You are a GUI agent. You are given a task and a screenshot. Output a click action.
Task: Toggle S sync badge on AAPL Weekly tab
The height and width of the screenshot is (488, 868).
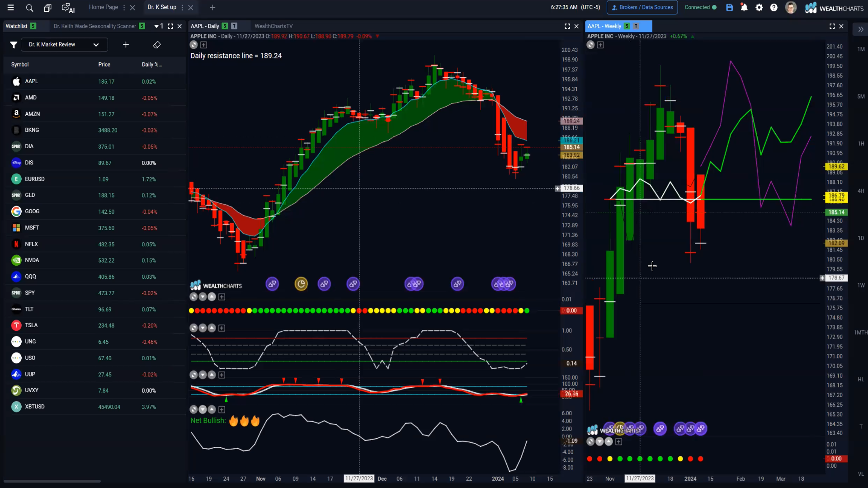coord(627,26)
